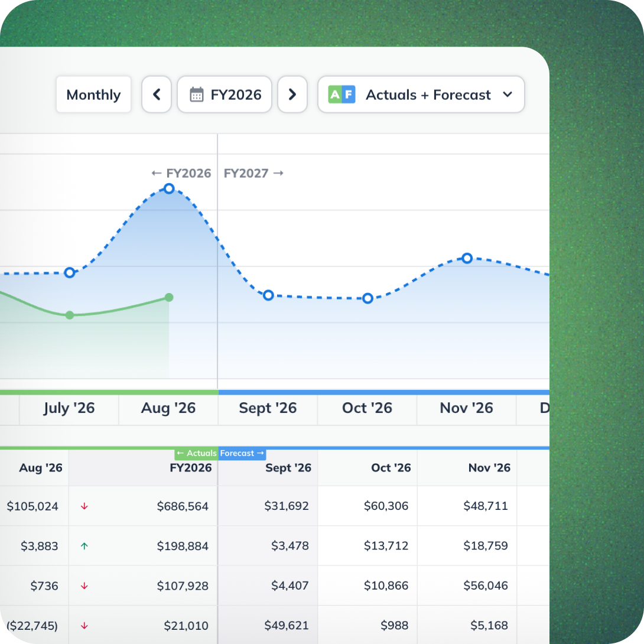Select the July '26 forecast data point
Image resolution: width=644 pixels, height=644 pixels.
[x=70, y=273]
